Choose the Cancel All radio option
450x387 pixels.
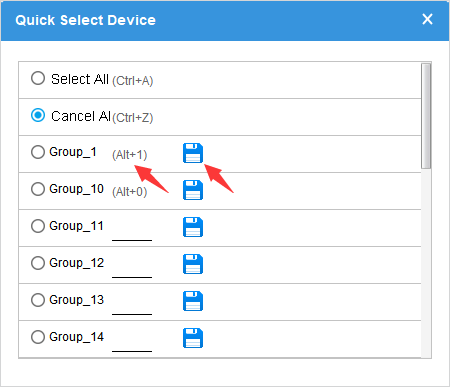(x=38, y=115)
